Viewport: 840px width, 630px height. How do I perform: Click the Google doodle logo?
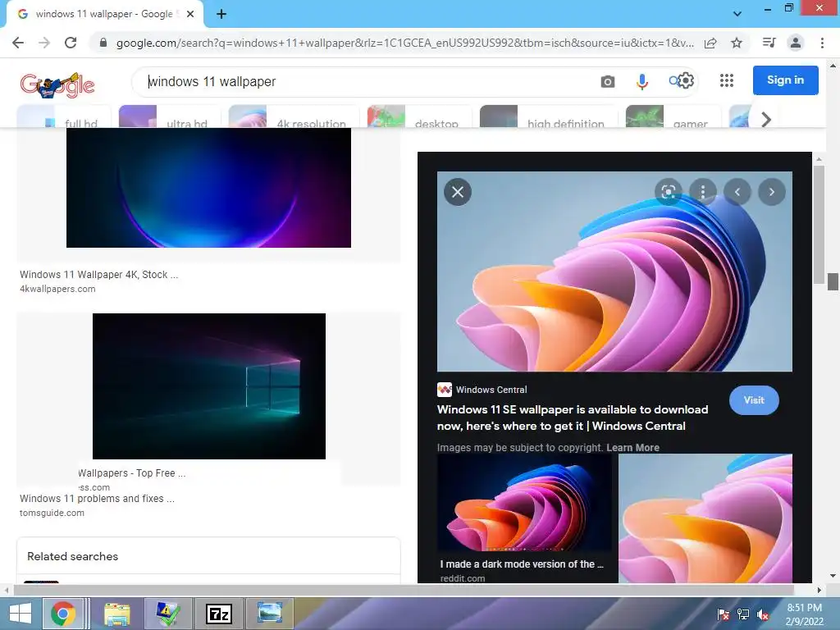click(57, 84)
